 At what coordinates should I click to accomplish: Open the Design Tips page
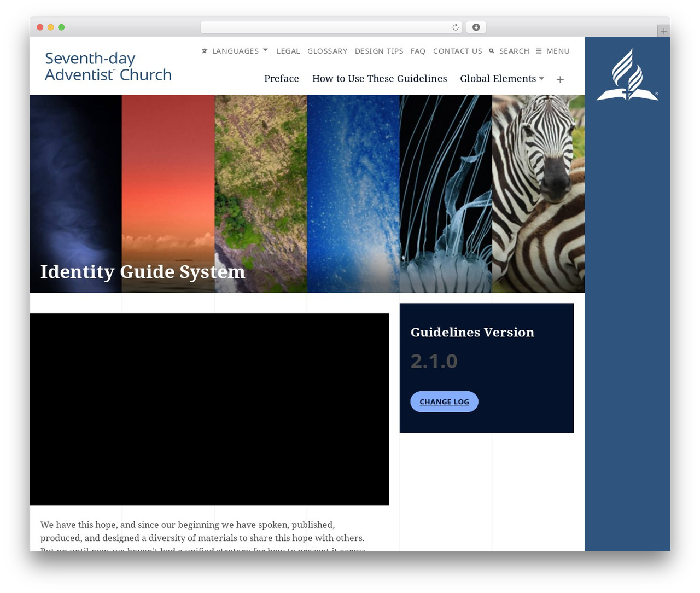click(x=379, y=51)
